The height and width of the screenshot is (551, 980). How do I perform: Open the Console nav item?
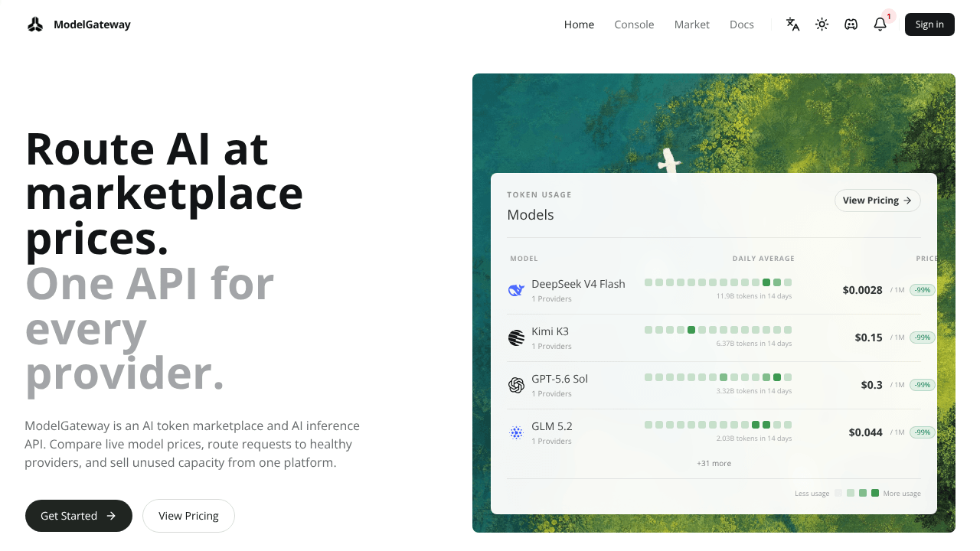[634, 24]
